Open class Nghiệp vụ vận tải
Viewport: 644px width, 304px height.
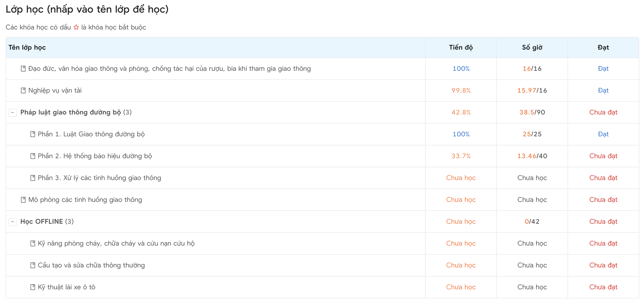[x=55, y=90]
